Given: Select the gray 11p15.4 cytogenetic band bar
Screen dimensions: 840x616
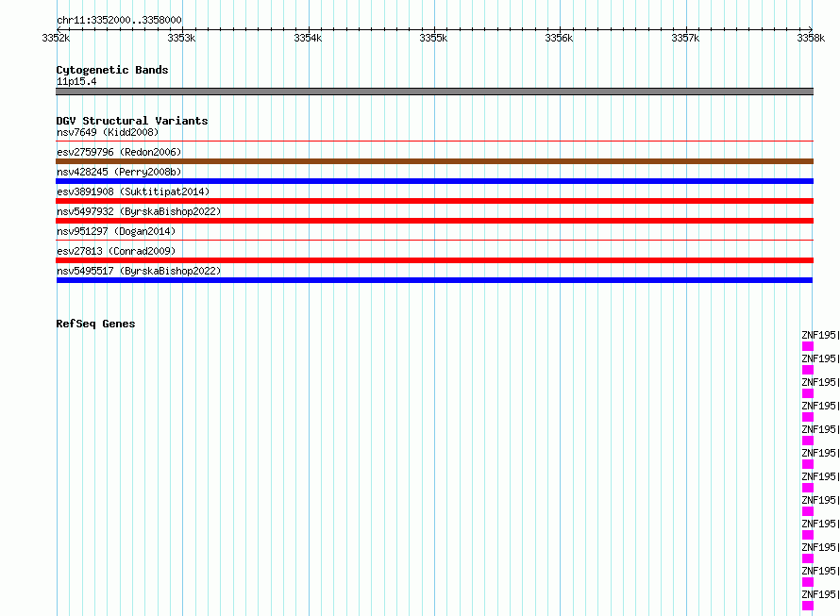Looking at the screenshot, I should tap(434, 92).
